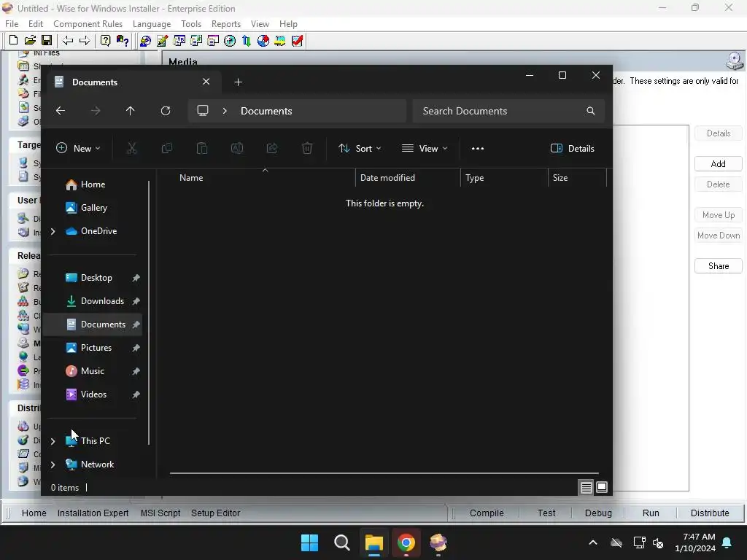Expand address bar chevron before Documents
Viewport: 747px width, 560px height.
(225, 111)
